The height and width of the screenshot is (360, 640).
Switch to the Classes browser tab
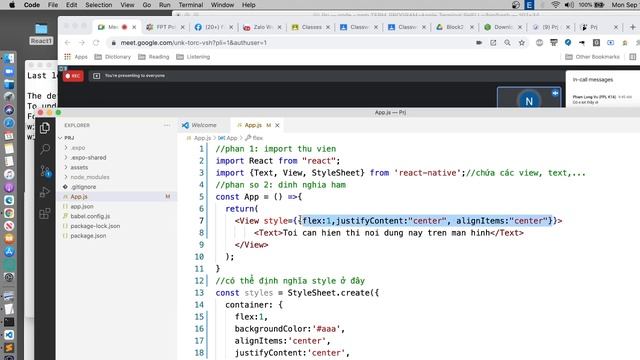(311, 27)
